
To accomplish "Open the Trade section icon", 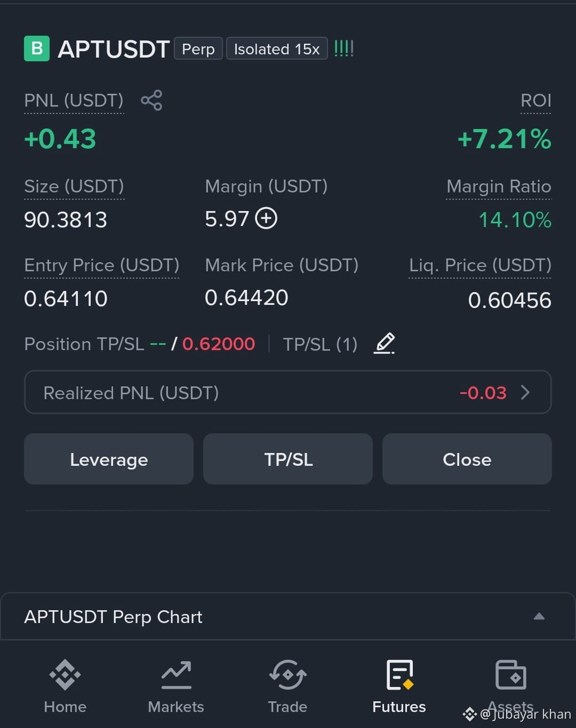I will 287,675.
